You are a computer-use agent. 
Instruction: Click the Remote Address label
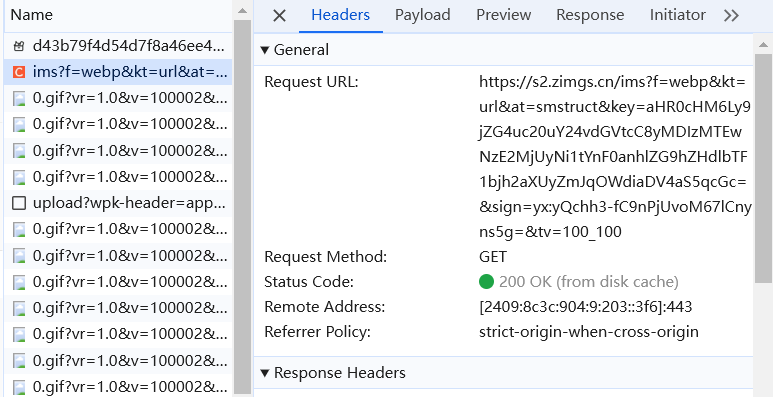tap(324, 307)
